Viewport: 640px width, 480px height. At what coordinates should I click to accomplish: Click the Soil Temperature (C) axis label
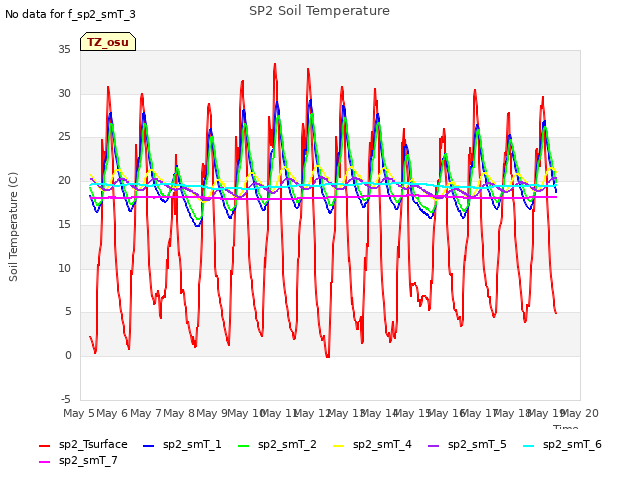point(13,227)
